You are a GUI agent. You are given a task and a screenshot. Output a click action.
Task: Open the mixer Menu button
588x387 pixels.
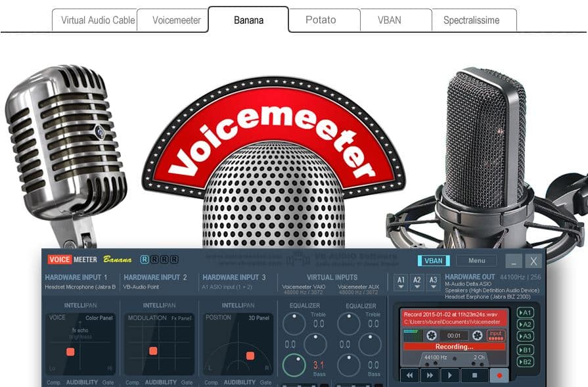476,261
